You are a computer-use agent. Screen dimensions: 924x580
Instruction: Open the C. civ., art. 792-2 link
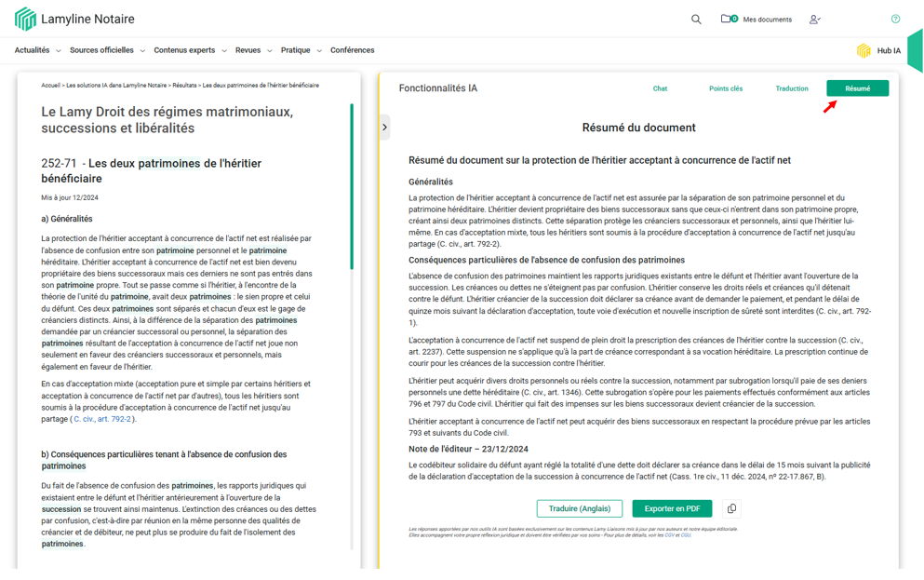click(x=102, y=419)
